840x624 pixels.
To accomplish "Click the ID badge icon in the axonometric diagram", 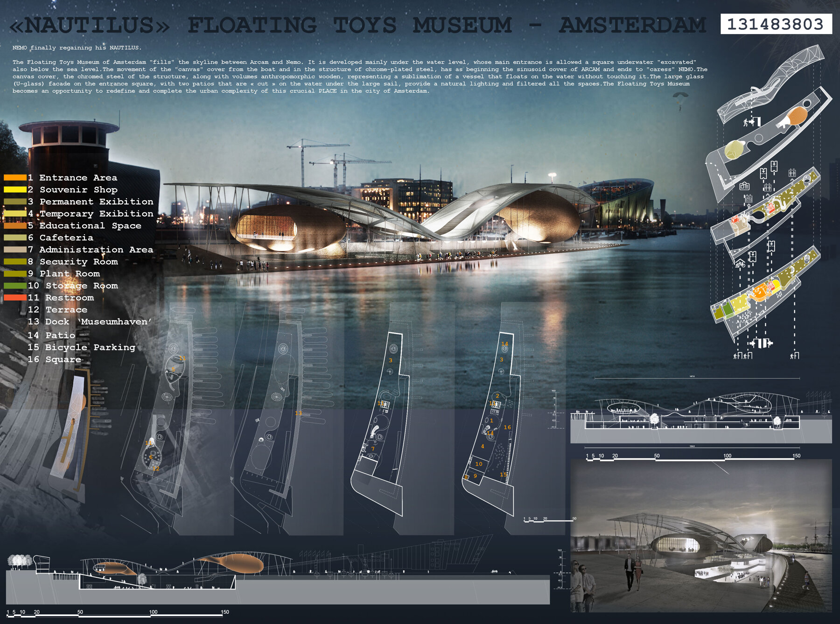I will pos(744,186).
